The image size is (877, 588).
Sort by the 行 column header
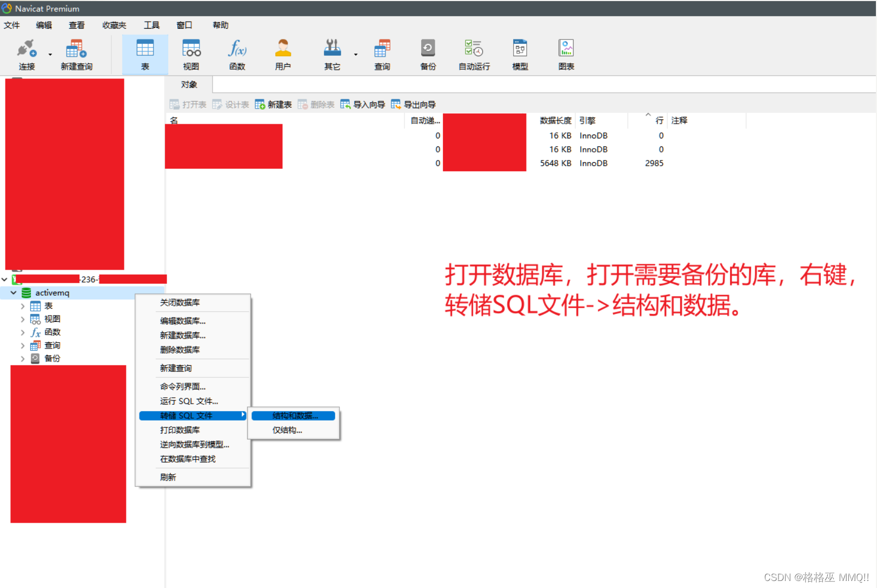[647, 121]
